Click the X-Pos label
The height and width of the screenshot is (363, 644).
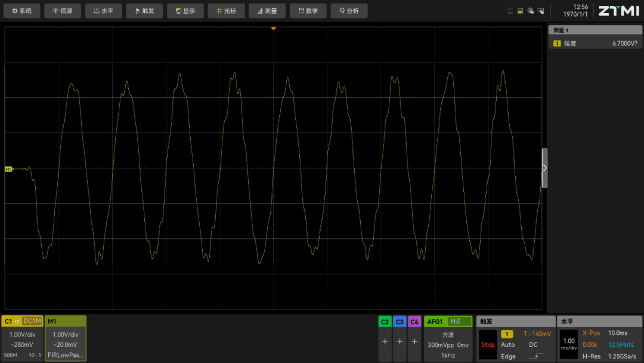tap(591, 333)
